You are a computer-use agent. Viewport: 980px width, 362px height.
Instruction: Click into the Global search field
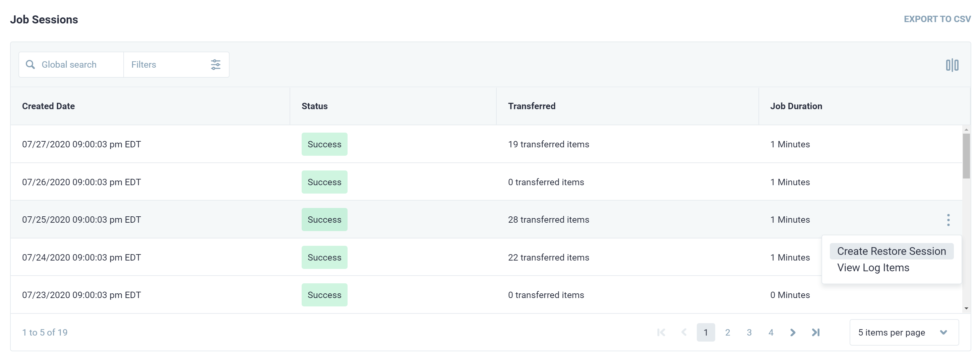pyautogui.click(x=76, y=65)
